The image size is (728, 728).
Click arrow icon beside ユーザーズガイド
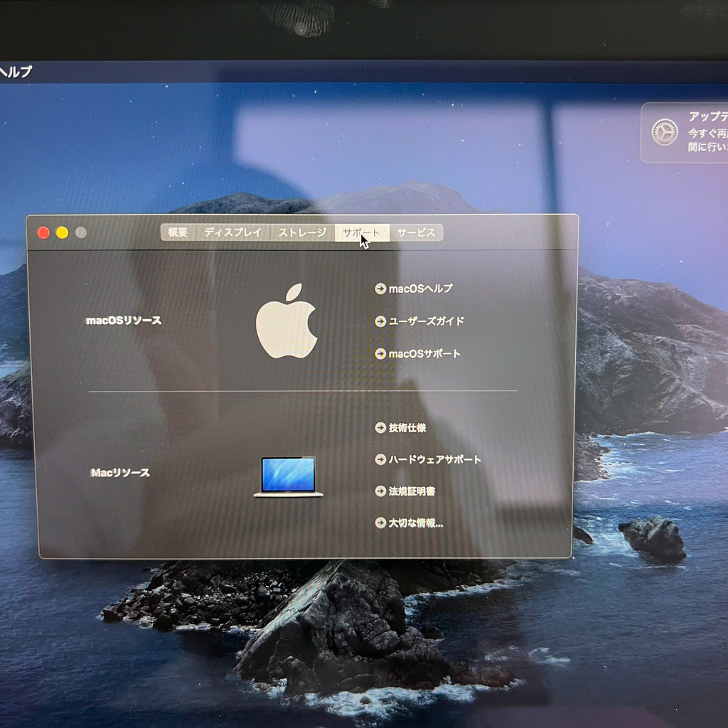(380, 321)
